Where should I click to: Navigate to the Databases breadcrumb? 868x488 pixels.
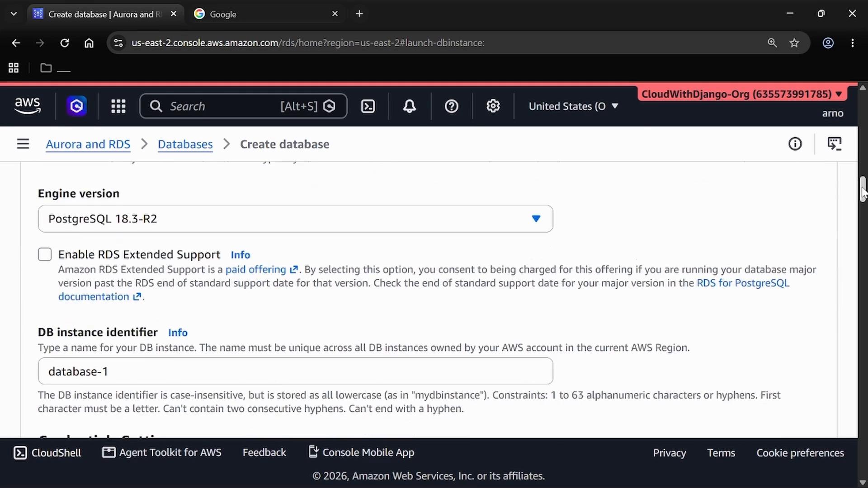click(185, 144)
